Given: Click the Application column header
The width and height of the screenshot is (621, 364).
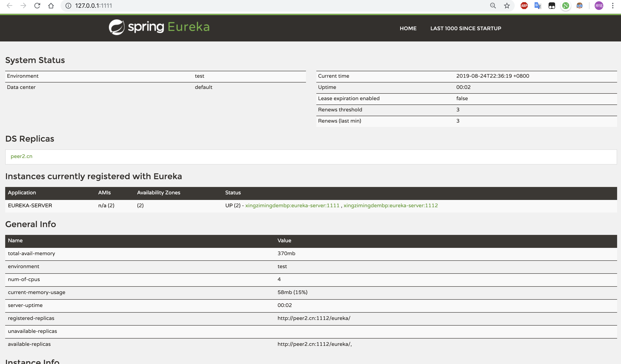Looking at the screenshot, I should tap(22, 193).
